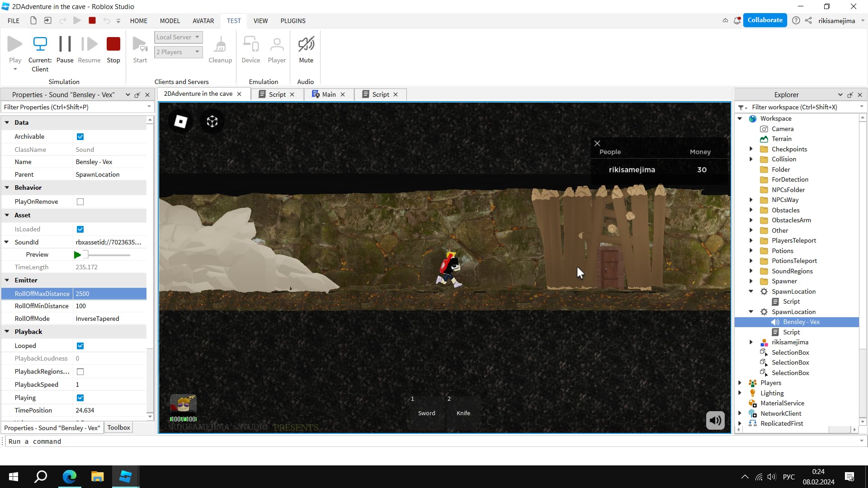Open the VIEW ribbon tab
This screenshot has width=868, height=488.
point(260,21)
